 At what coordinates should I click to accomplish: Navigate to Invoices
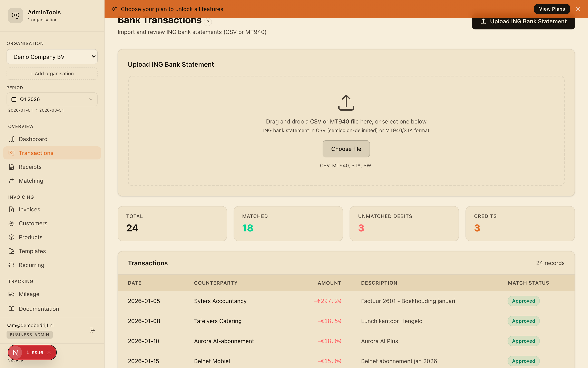click(x=52, y=209)
